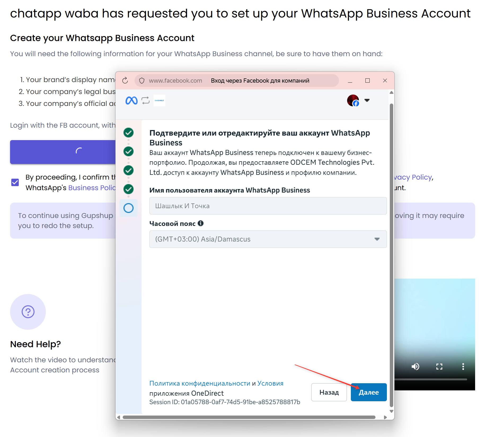
Task: Click the current step circle indicator
Action: 129,208
